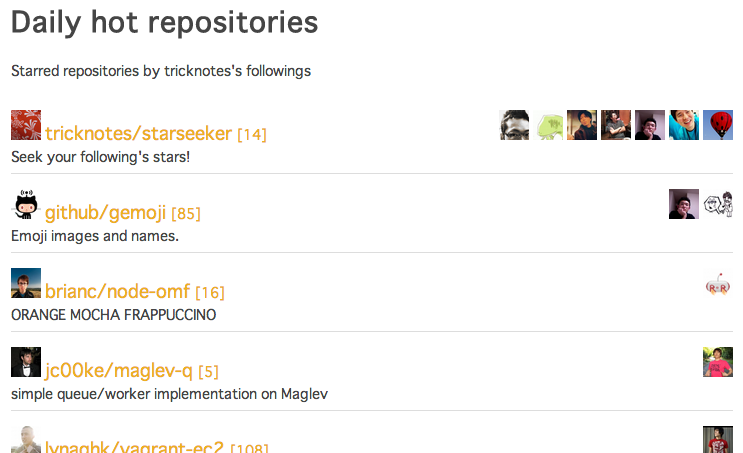743x453 pixels.
Task: Click brianc's avatar next to node-omf
Action: click(x=26, y=283)
